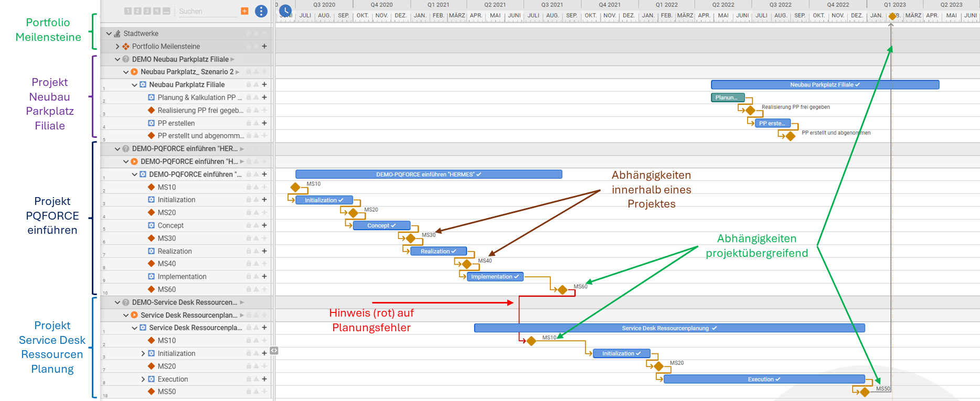Click plus icon on PP erstellen row
The height and width of the screenshot is (401, 980).
pos(264,123)
